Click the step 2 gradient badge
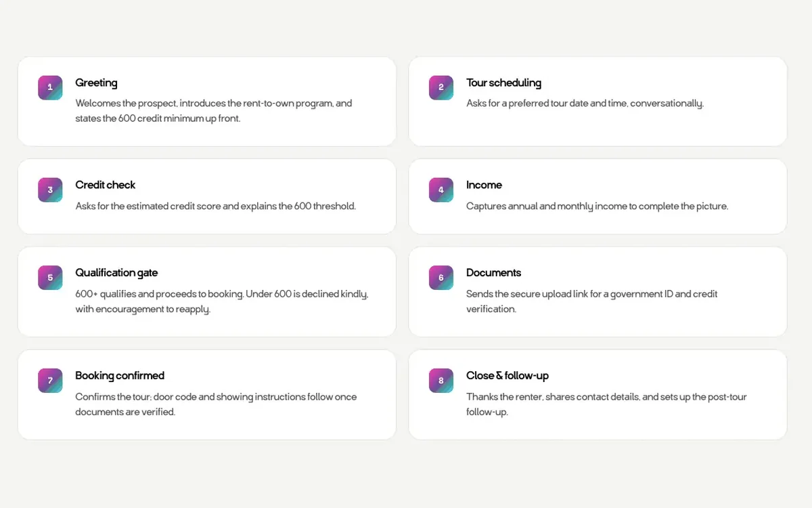The image size is (812, 508). pos(441,87)
